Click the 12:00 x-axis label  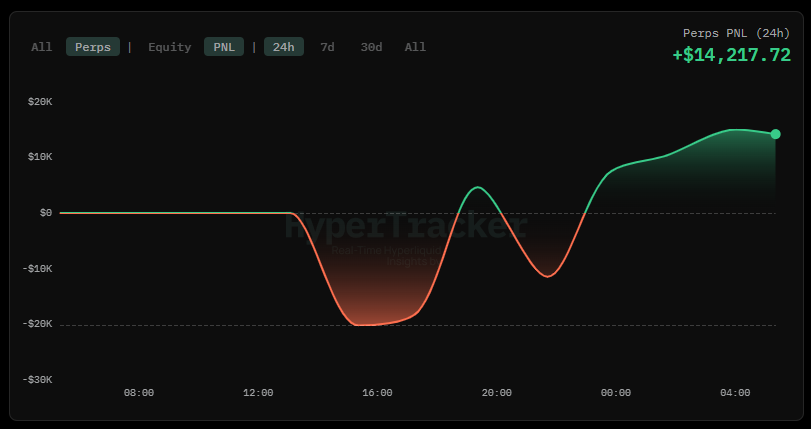(x=258, y=393)
